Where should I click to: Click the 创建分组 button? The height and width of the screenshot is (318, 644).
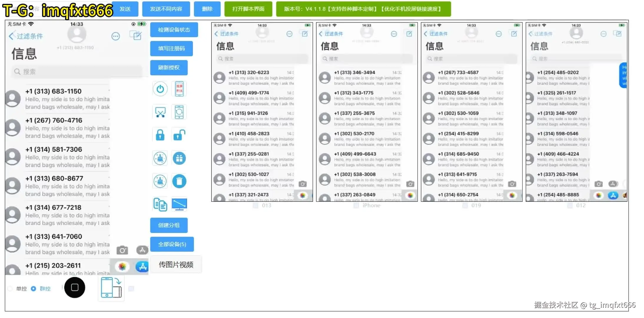point(169,225)
